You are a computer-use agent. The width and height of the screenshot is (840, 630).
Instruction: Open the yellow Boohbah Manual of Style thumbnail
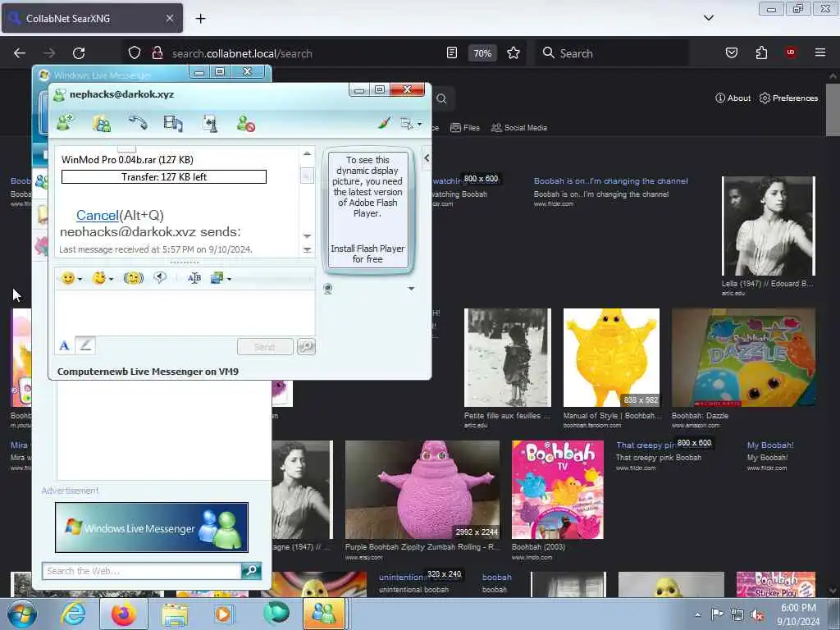611,358
